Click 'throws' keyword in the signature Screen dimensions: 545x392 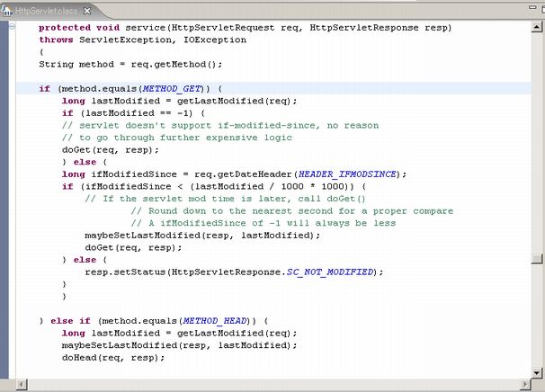pos(56,40)
